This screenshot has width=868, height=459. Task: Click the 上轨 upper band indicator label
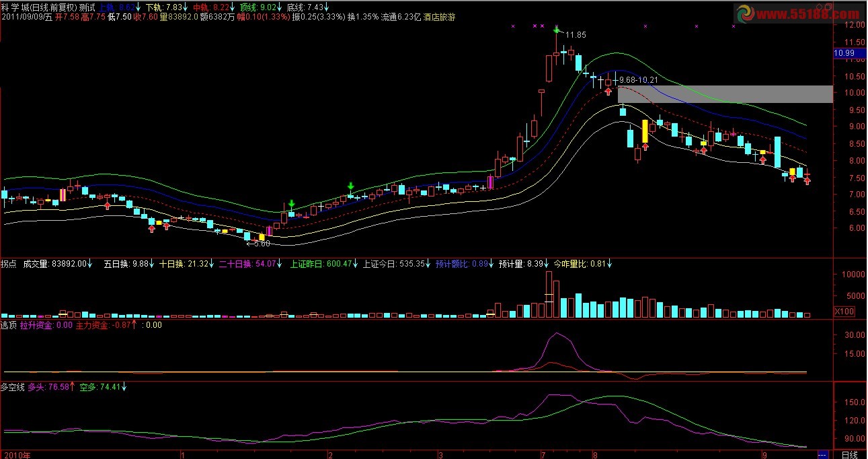[106, 7]
